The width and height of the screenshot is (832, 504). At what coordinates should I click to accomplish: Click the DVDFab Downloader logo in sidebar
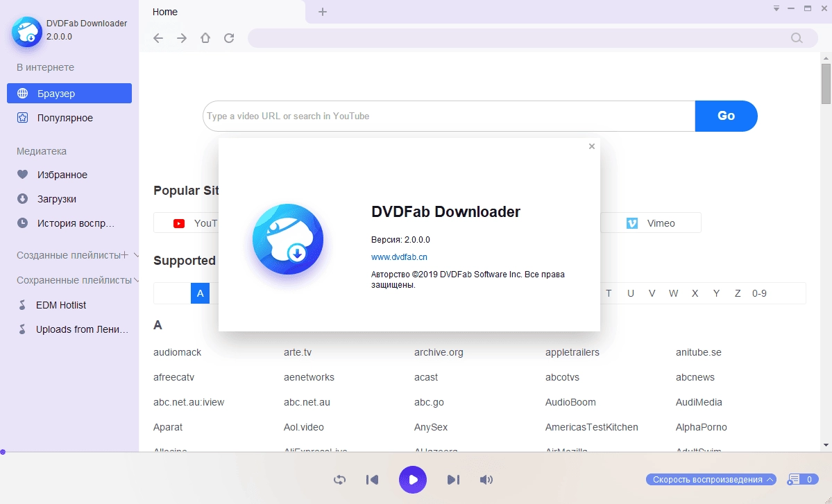coord(26,31)
